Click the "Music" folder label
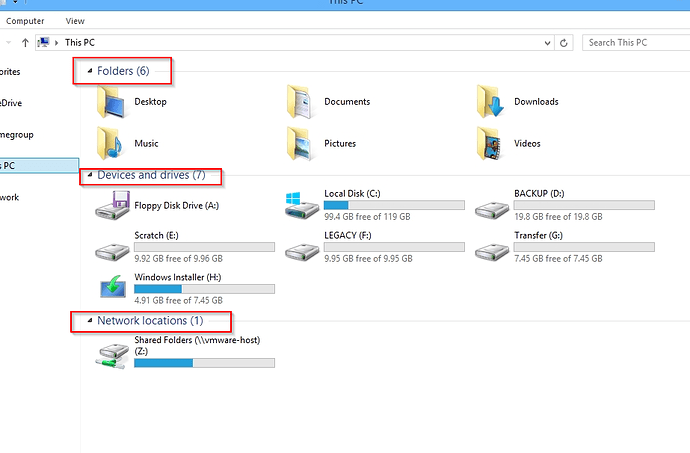Image resolution: width=690 pixels, height=453 pixels. (146, 144)
